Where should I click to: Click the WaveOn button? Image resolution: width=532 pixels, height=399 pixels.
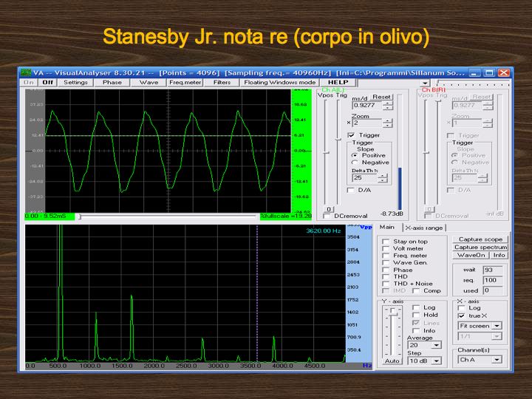coord(471,255)
